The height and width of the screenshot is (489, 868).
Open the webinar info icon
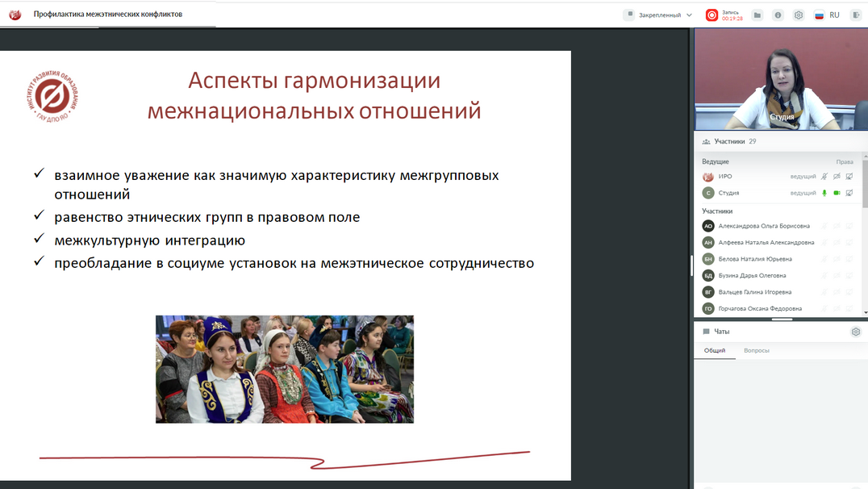778,15
